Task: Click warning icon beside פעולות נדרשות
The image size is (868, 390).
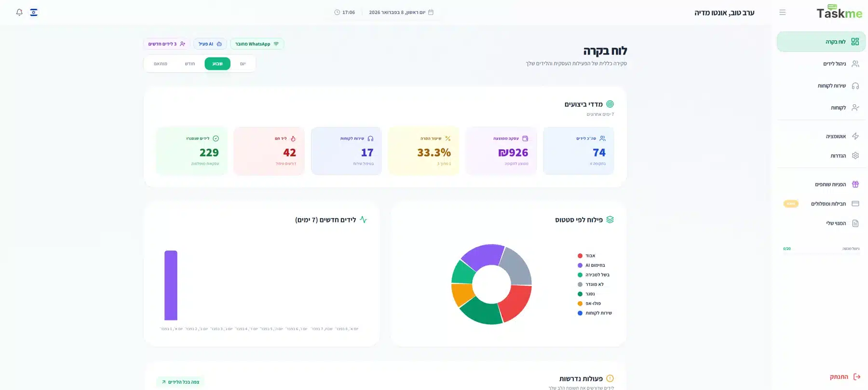Action: click(610, 378)
